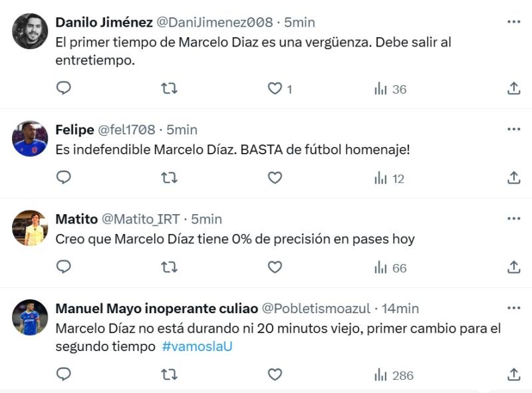Like Manuel Mayo's tweet
Viewport: 532px width, 393px height.
[x=274, y=374]
